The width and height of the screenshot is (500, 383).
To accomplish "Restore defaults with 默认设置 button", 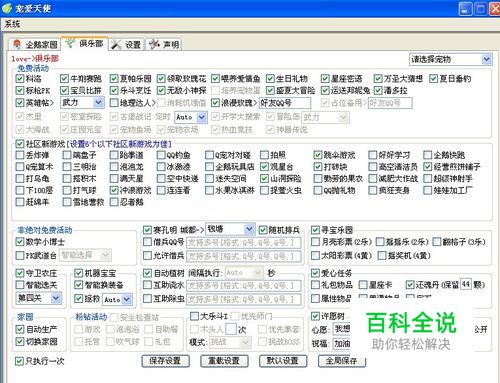I will click(x=283, y=361).
